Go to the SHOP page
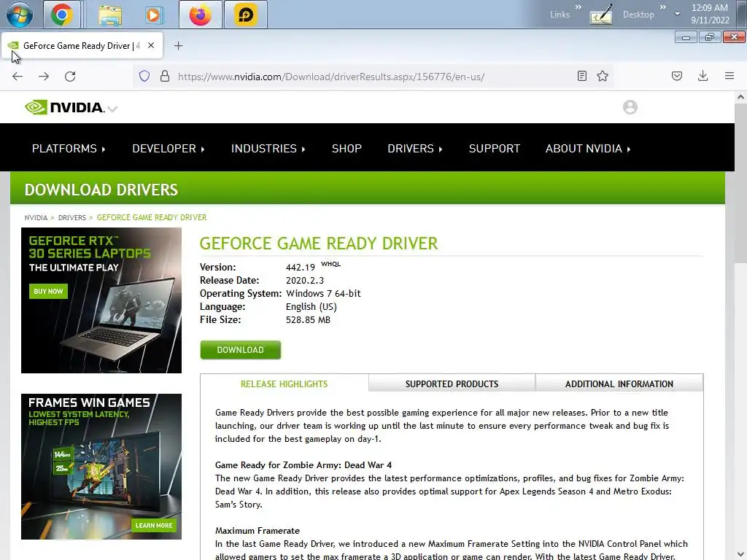 pyautogui.click(x=347, y=149)
